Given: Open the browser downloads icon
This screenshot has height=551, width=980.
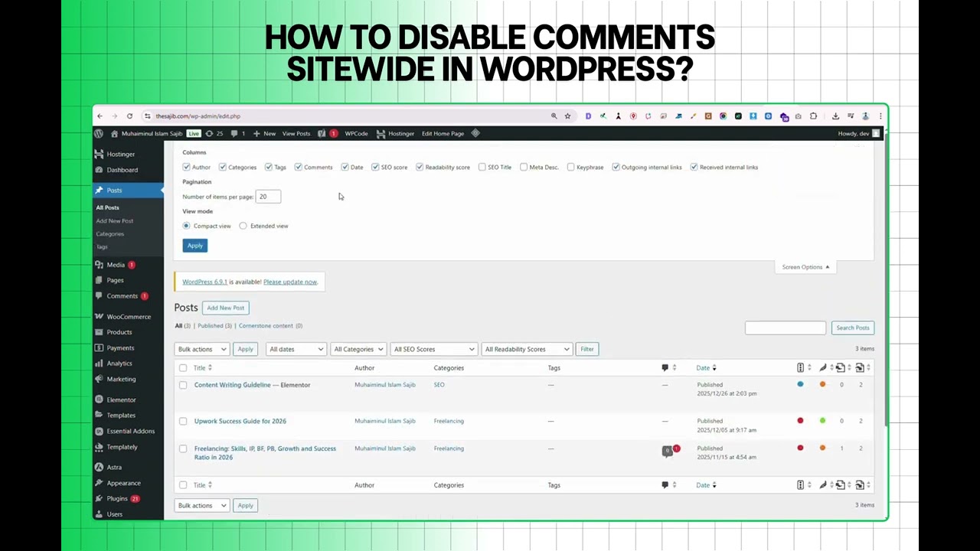Looking at the screenshot, I should point(835,116).
